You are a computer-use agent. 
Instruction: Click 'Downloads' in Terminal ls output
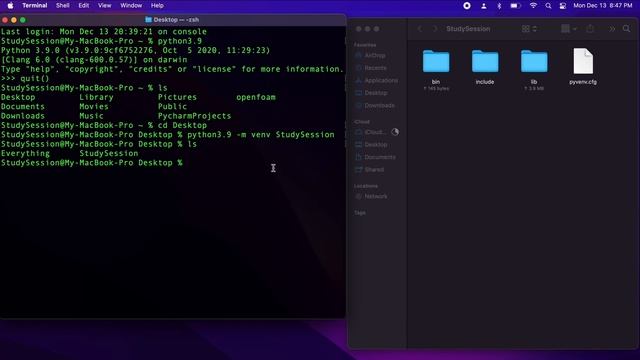(23, 116)
